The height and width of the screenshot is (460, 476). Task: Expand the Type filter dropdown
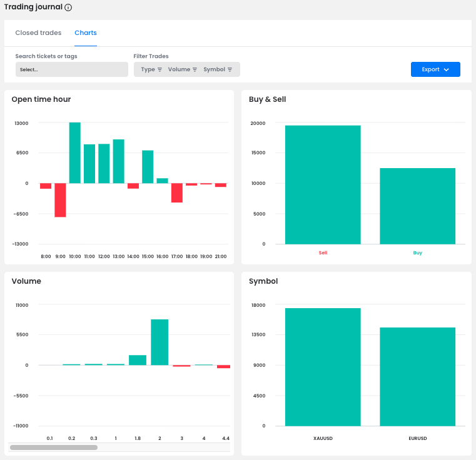[x=148, y=69]
